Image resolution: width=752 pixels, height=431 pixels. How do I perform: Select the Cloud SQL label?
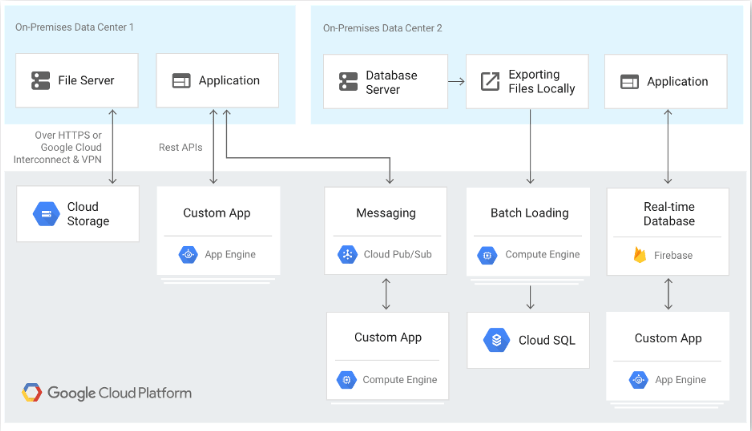547,340
